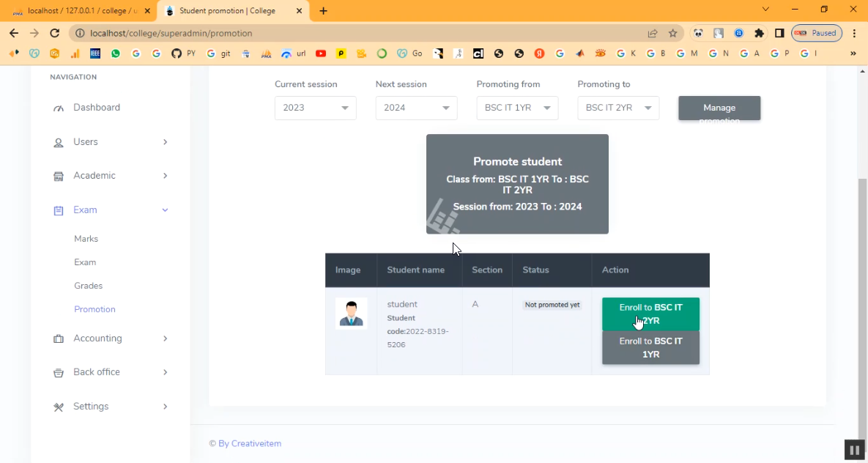Open the GitHub PY bookmark
This screenshot has height=463, width=868.
(x=183, y=53)
